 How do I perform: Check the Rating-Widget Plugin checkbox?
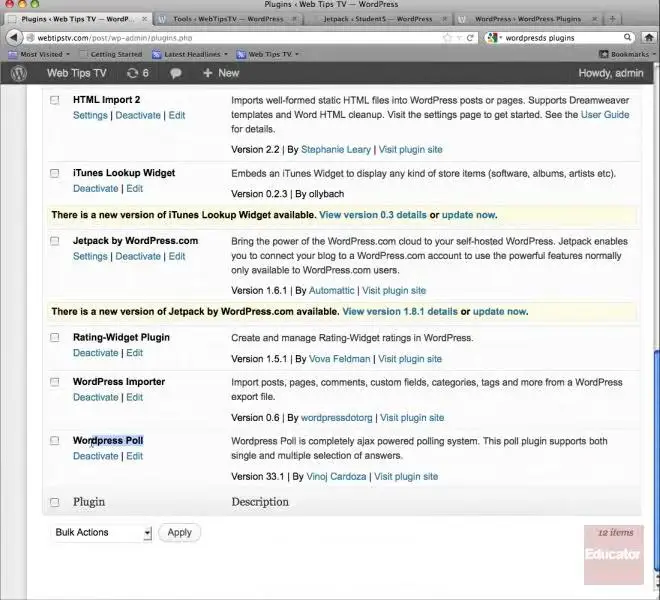pos(55,338)
